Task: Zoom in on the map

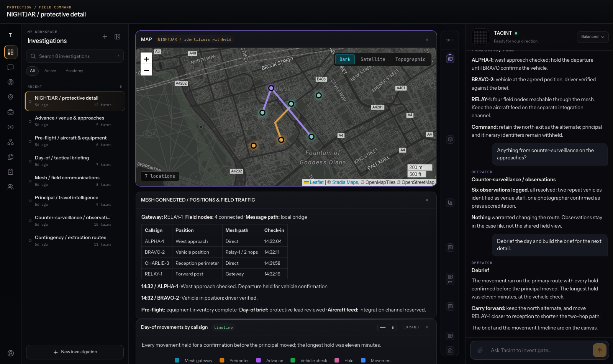Action: coord(146,59)
